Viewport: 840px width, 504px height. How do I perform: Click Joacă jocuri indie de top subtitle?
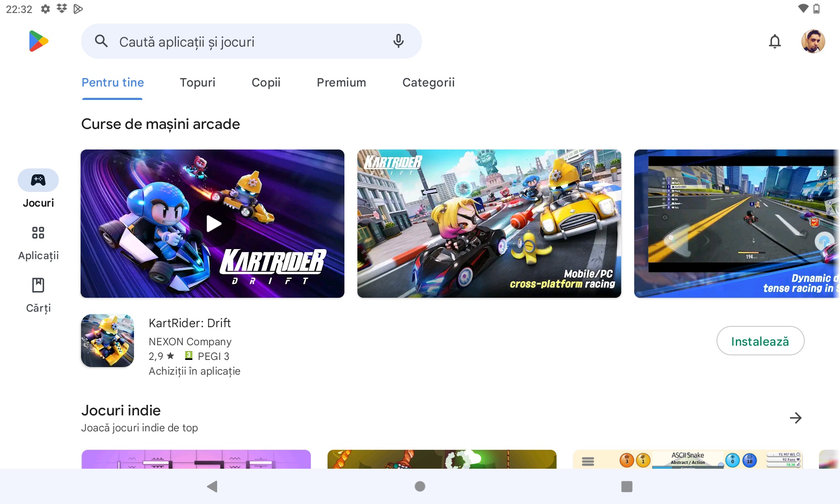(x=139, y=428)
